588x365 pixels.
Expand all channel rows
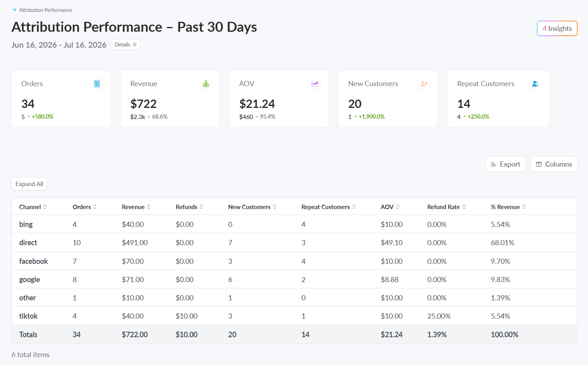click(29, 184)
